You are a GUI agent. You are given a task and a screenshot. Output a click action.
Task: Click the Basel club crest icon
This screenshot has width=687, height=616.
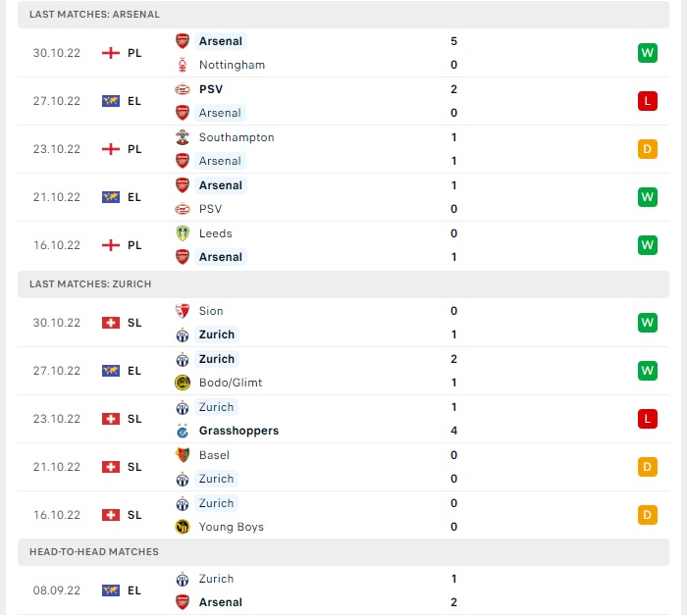182,455
